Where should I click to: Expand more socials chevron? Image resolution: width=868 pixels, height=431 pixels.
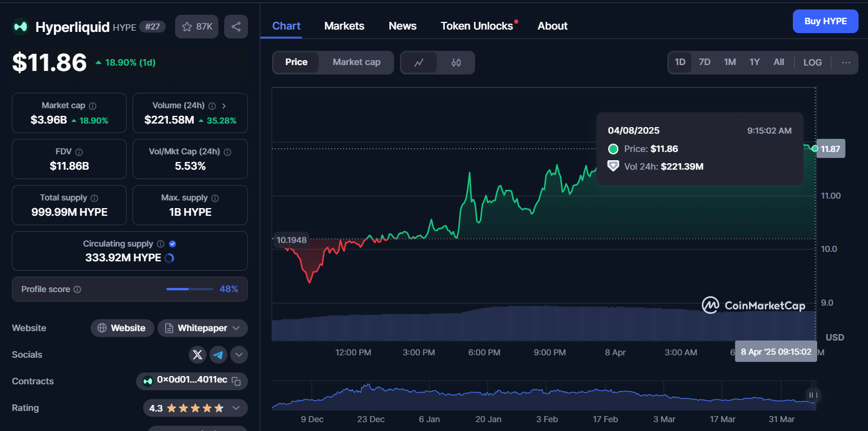[239, 355]
